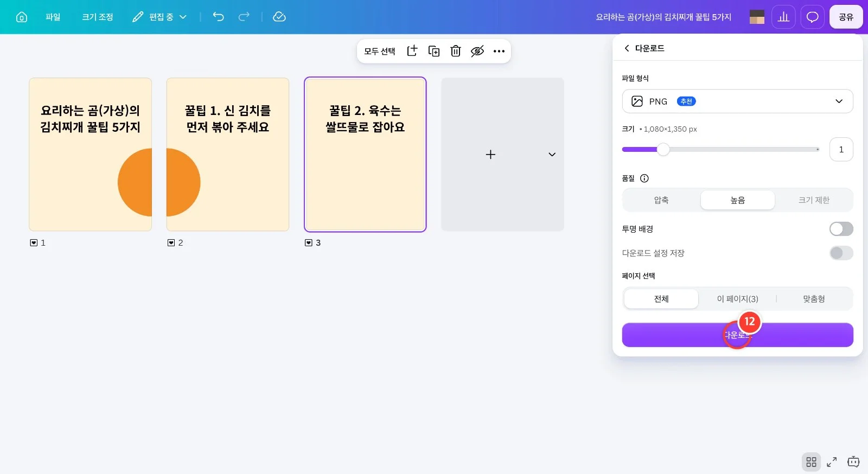Viewport: 868px width, 474px height.
Task: Open the PNG file format dropdown
Action: point(737,101)
